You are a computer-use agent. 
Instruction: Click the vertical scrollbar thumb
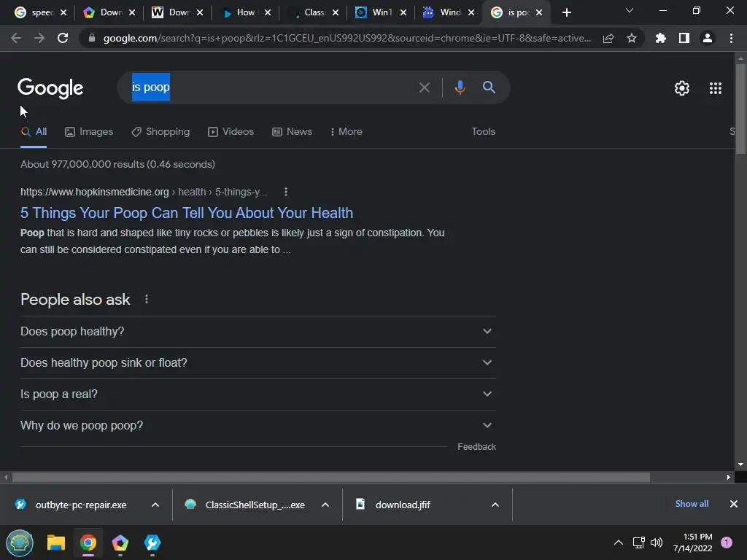pos(740,109)
